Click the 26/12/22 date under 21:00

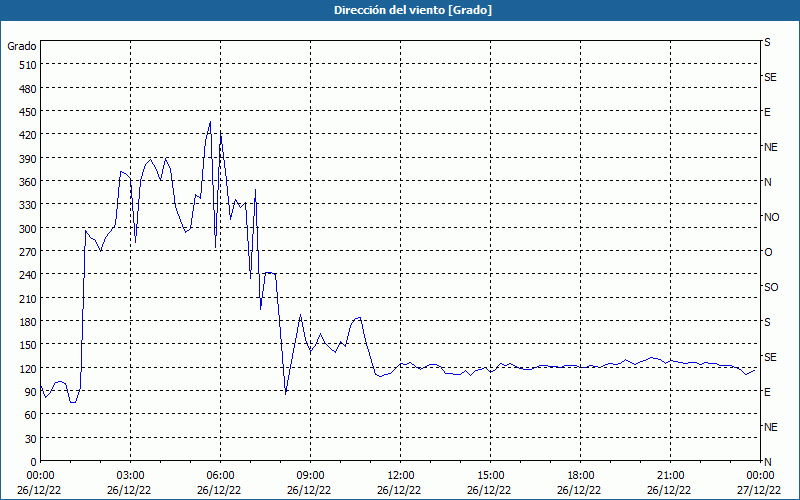pos(669,490)
